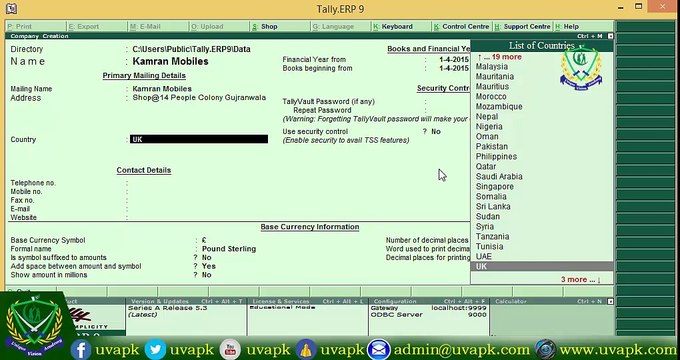Toggle Use security control No value
The image size is (680, 360).
436,131
